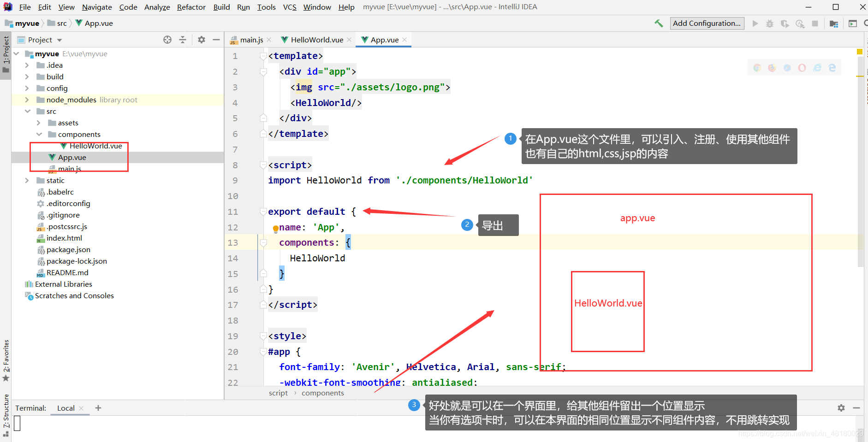Open the Refactor menu
The height and width of the screenshot is (442, 868).
[191, 7]
